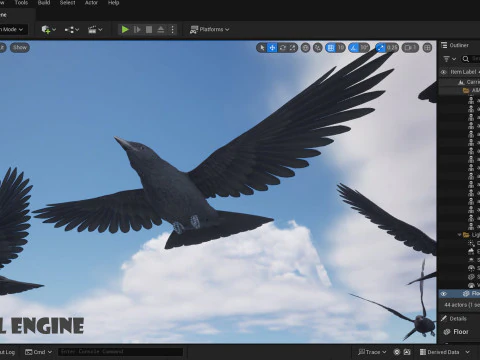
Task: Toggle rotation angle snapping
Action: point(354,48)
